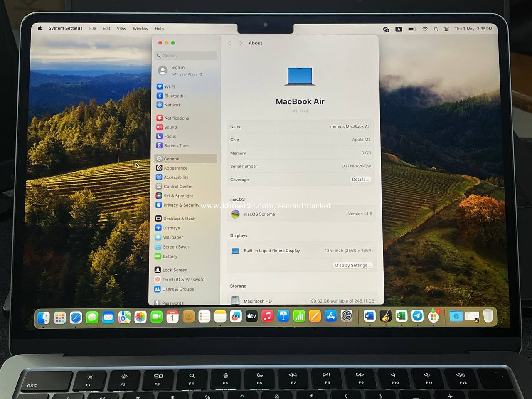Go back using the left chevron
532x399 pixels.
(x=229, y=43)
